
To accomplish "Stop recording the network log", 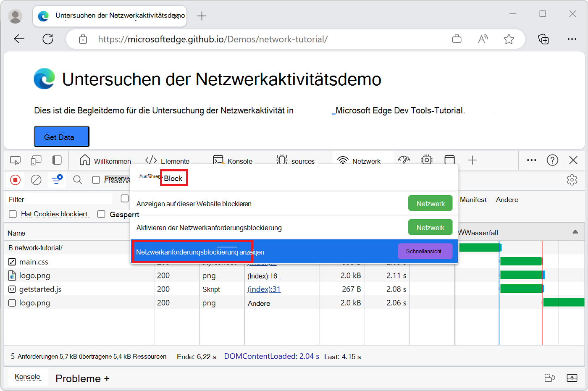I will [16, 180].
